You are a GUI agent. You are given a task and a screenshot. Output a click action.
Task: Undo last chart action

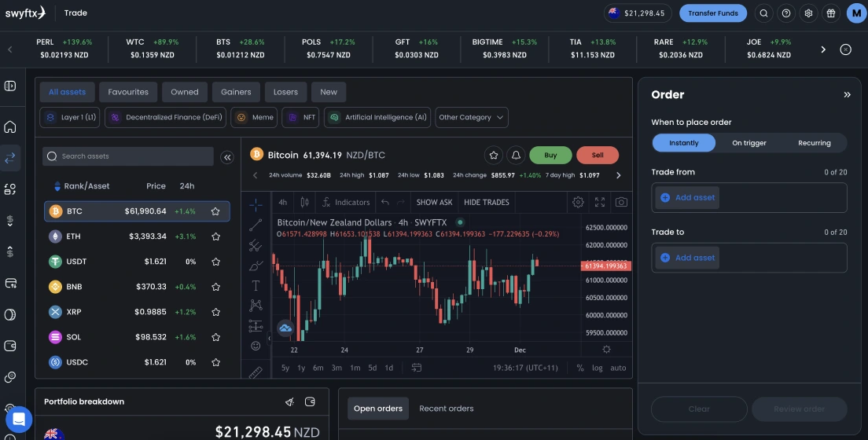point(385,202)
